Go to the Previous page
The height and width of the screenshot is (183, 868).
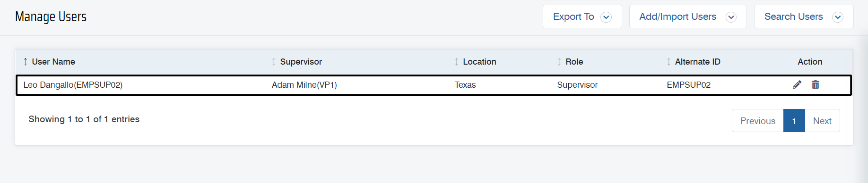click(758, 121)
